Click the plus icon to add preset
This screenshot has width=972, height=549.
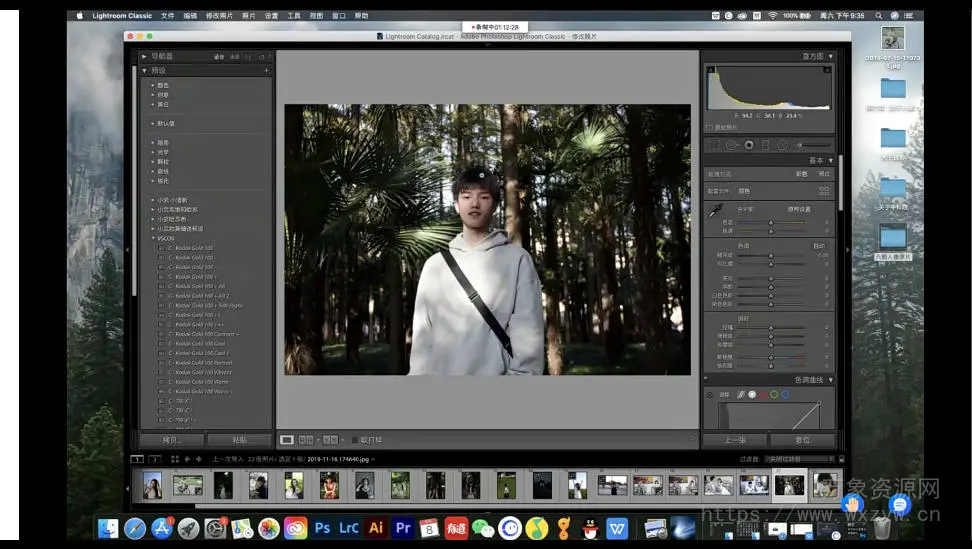pyautogui.click(x=266, y=71)
